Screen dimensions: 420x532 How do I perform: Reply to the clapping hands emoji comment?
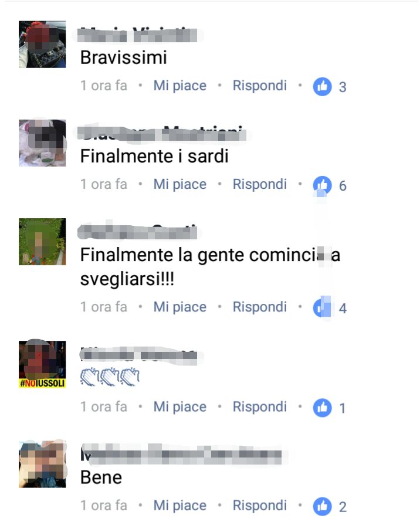point(259,407)
